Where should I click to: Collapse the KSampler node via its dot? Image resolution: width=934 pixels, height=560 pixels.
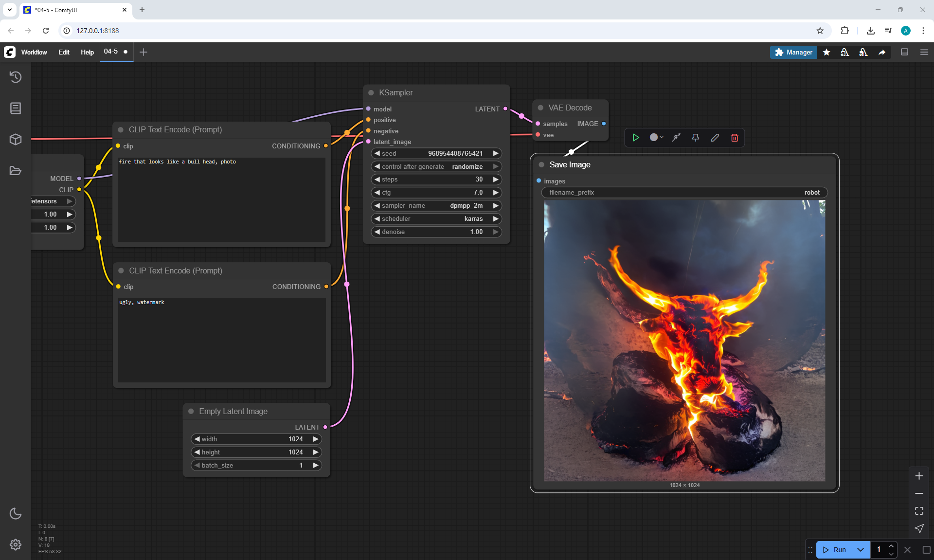pyautogui.click(x=371, y=93)
